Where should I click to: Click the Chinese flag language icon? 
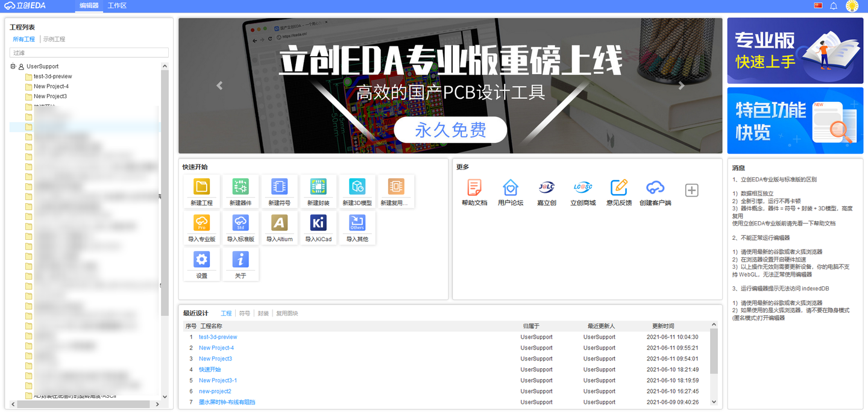click(818, 5)
